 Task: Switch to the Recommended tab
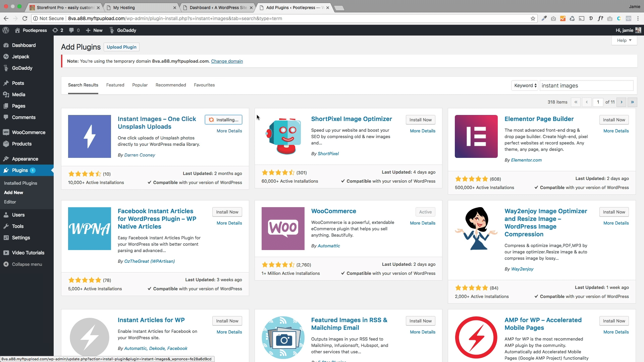pos(171,85)
